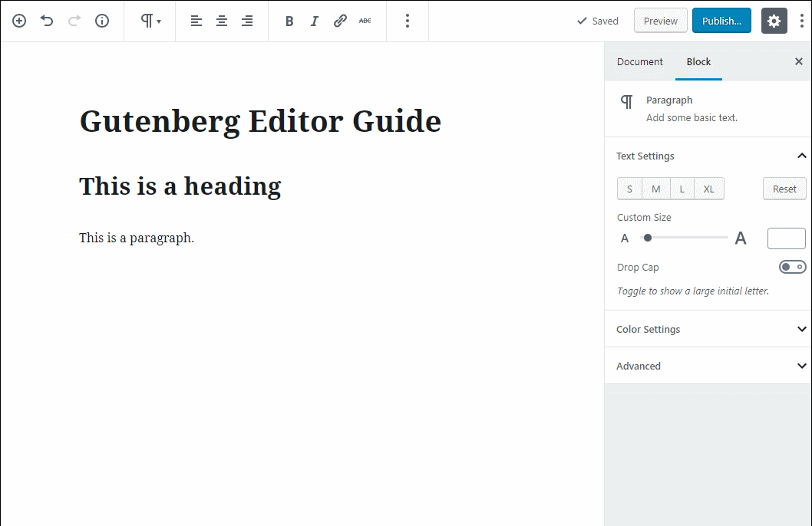This screenshot has width=812, height=526.
Task: Open block more options menu
Action: [x=408, y=21]
